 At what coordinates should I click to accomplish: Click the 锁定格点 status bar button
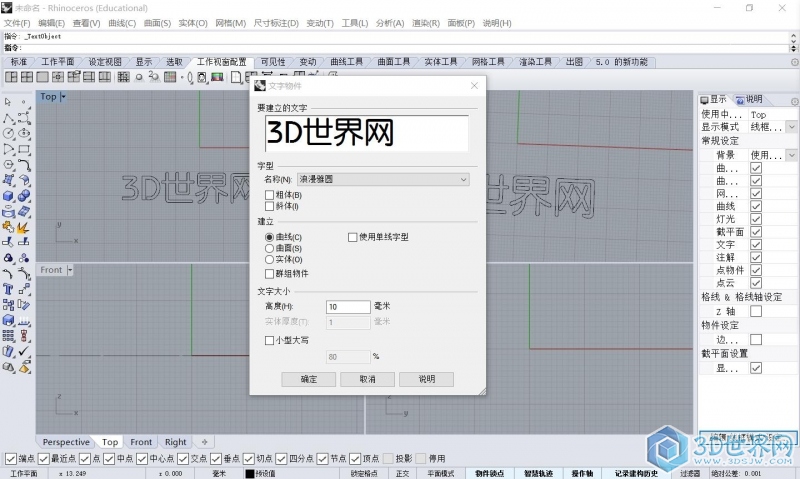(364, 473)
